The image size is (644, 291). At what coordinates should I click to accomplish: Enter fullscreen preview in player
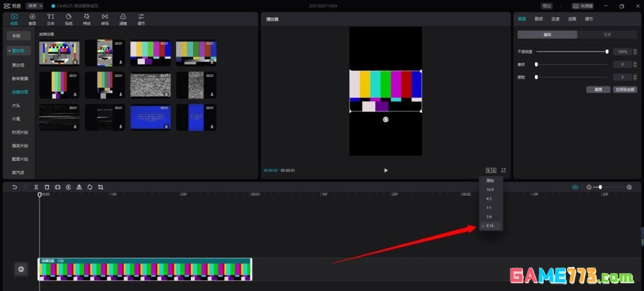pyautogui.click(x=504, y=170)
